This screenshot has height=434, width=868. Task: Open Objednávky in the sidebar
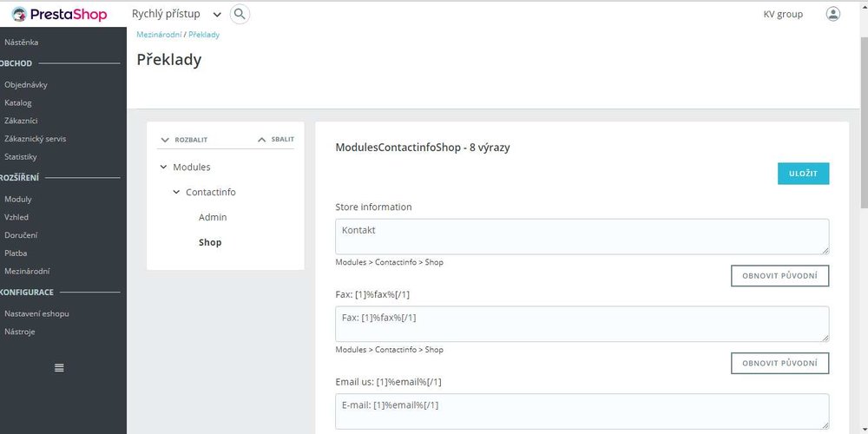click(26, 85)
